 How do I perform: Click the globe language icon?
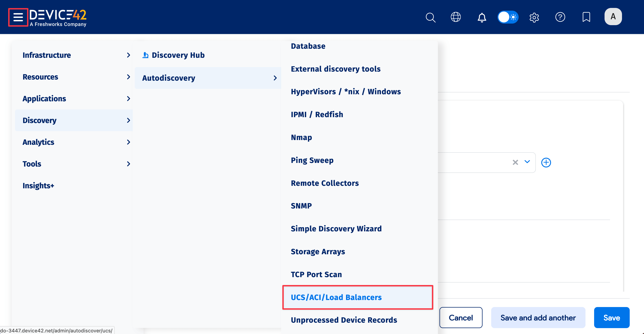pyautogui.click(x=456, y=17)
